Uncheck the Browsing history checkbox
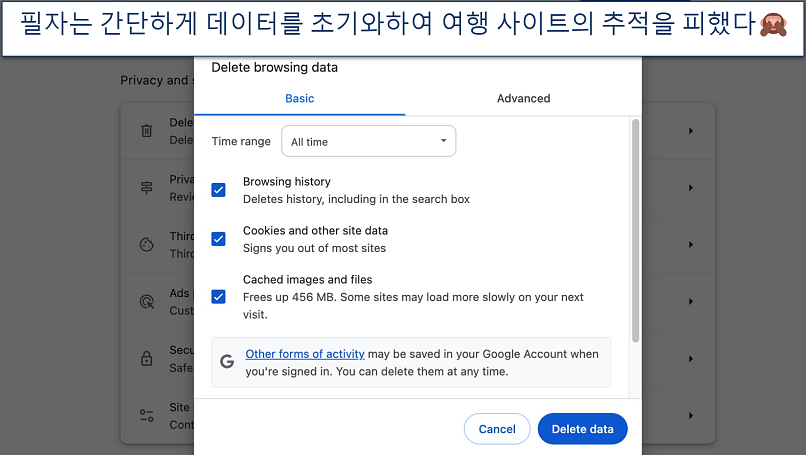The image size is (806, 455). point(218,190)
